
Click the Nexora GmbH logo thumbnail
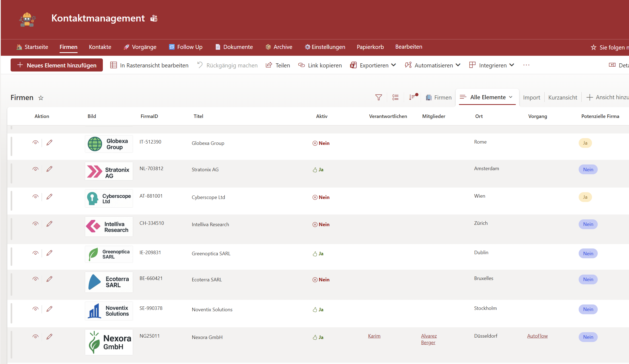tap(109, 342)
